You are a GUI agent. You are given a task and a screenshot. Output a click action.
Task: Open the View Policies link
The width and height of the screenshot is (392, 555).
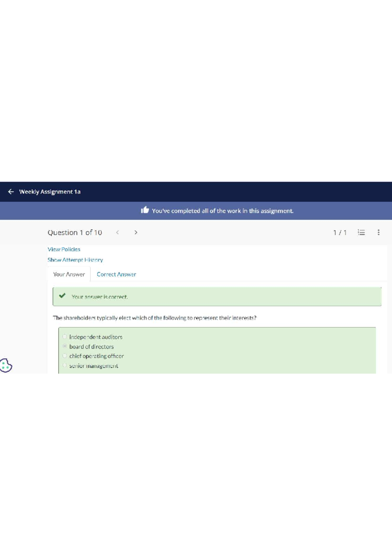click(x=64, y=249)
